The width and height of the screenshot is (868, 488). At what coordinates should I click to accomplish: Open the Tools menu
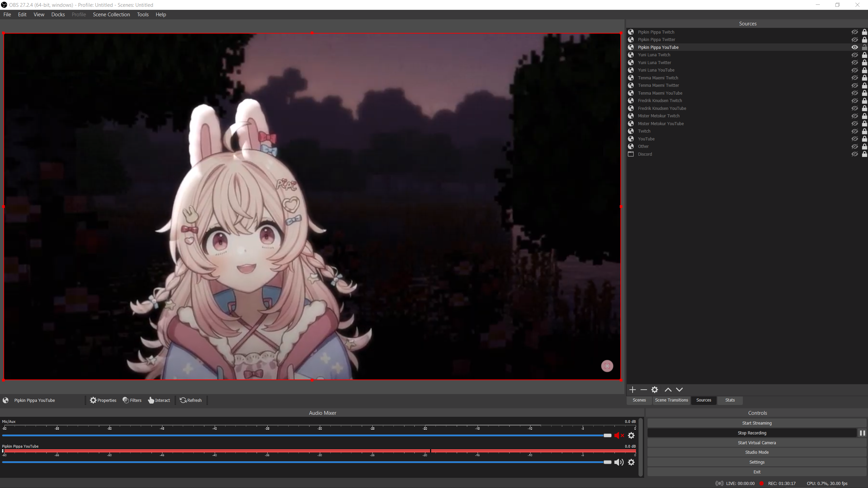click(143, 15)
